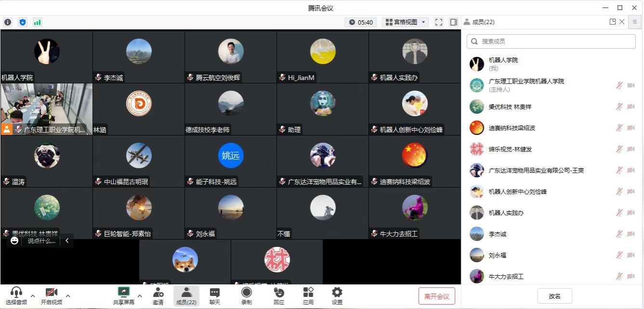This screenshot has width=644, height=309.
Task: Open the members panel hamburger menu
Action: click(635, 22)
